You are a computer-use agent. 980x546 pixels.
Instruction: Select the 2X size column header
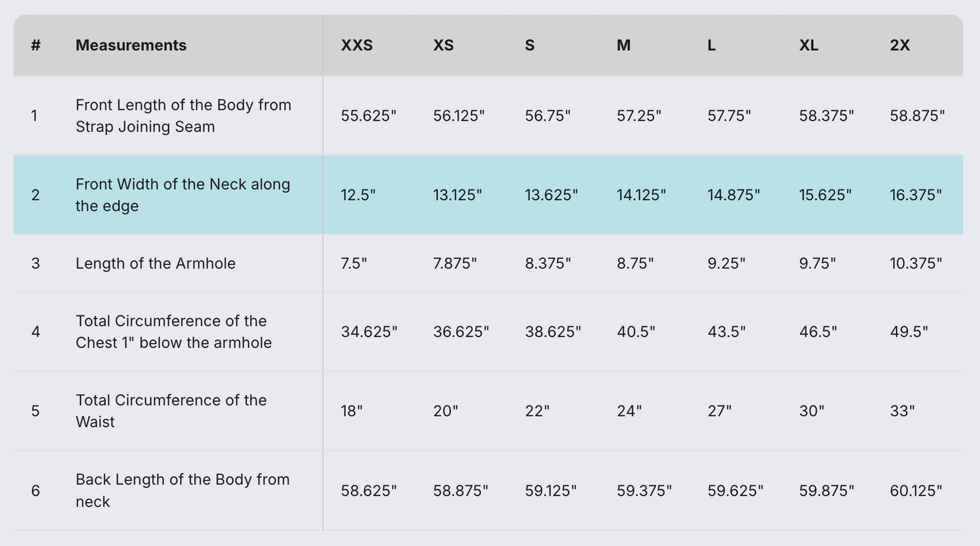900,45
